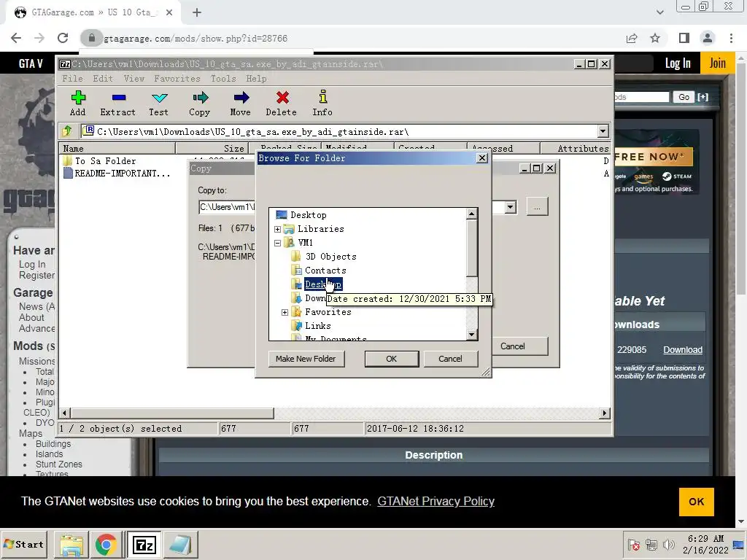The height and width of the screenshot is (560, 747).
Task: Click the browse ellipsis button in Copy dialog
Action: coord(538,207)
